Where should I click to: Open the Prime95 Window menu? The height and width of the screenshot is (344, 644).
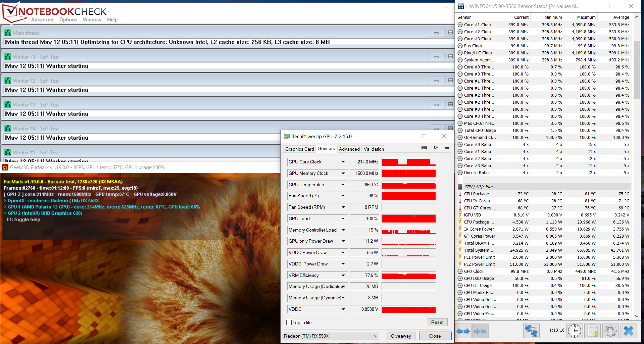coord(92,19)
